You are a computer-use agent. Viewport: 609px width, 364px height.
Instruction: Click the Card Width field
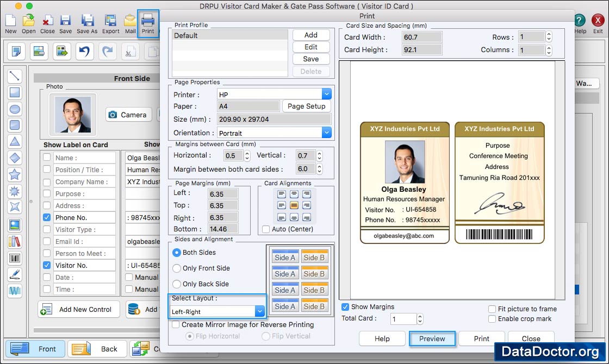pos(422,37)
